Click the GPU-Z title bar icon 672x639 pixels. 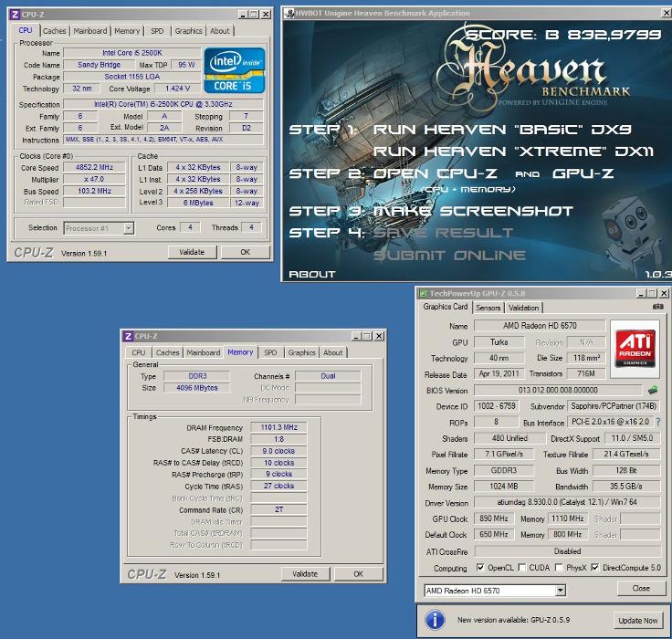click(423, 294)
